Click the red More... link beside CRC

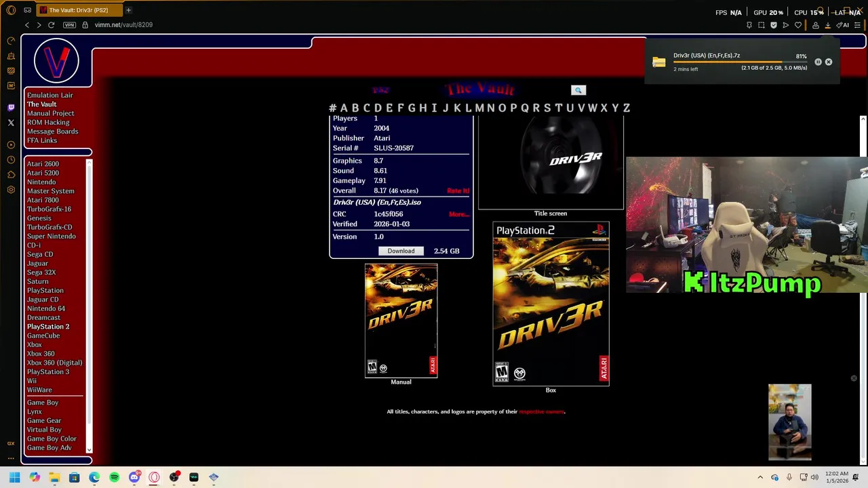458,214
